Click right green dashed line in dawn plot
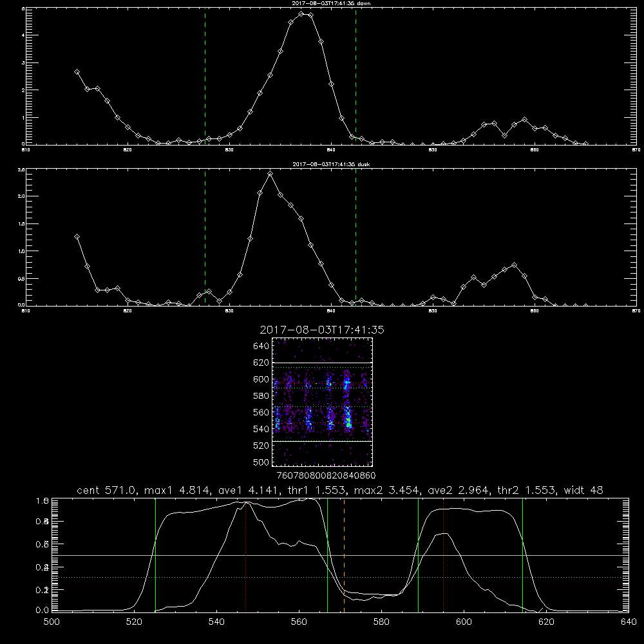 (x=355, y=77)
